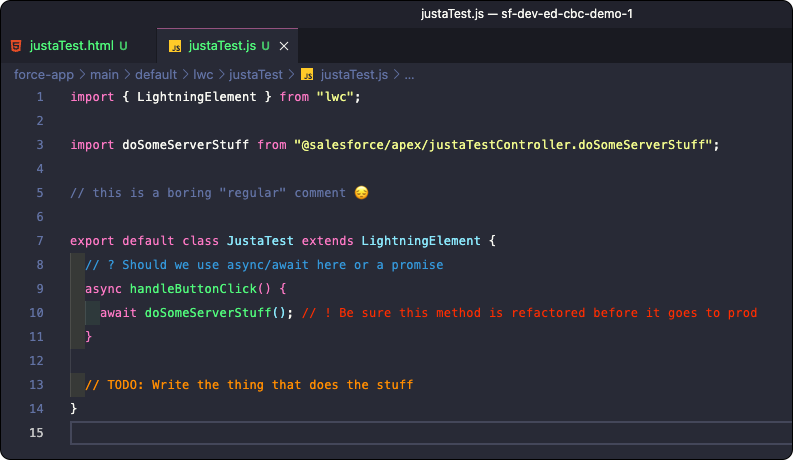
Task: Click the sad emoji in the line 5 comment
Action: pos(362,193)
